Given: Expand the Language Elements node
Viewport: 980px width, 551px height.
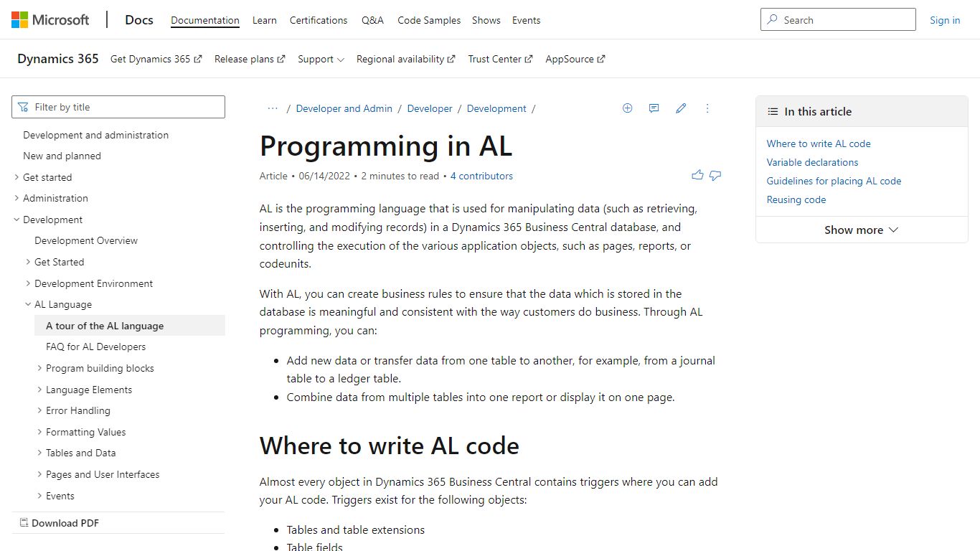Looking at the screenshot, I should [x=39, y=390].
